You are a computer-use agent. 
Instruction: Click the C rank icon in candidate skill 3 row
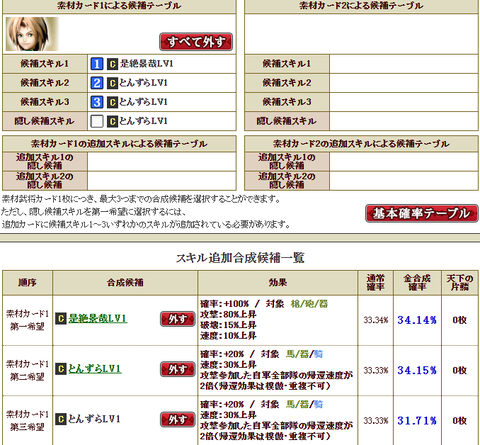[x=112, y=102]
